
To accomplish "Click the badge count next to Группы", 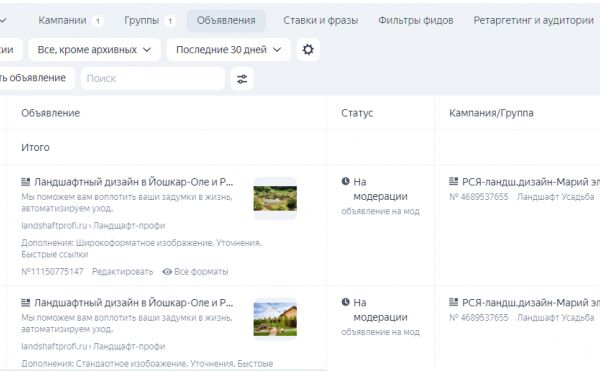I will [x=170, y=21].
